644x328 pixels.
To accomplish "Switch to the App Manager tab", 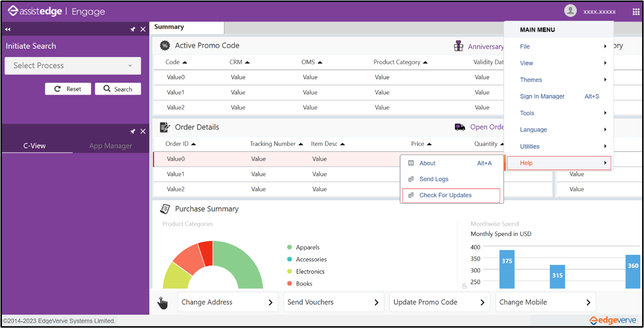I will pos(111,146).
